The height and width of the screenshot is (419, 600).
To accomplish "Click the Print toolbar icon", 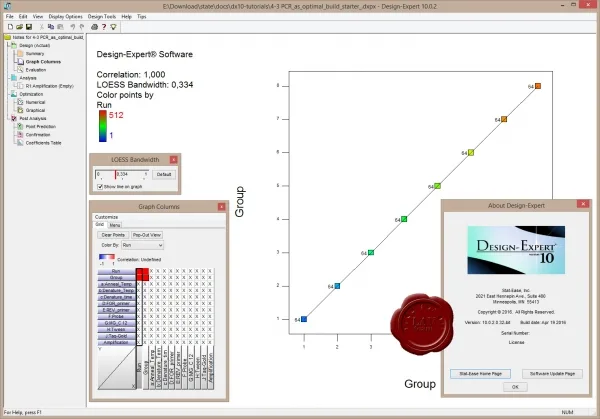I will tap(95, 27).
